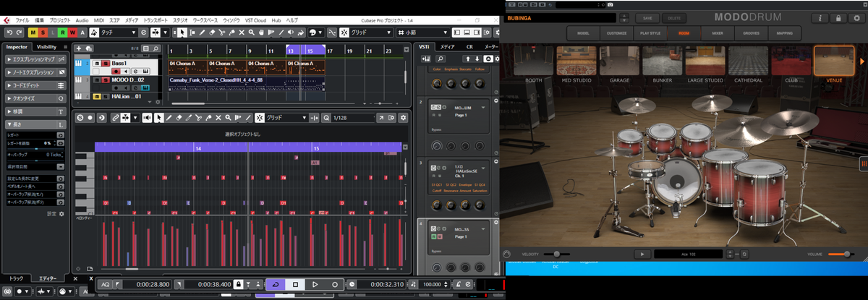Click SAVE button in MODO DRUM
This screenshot has height=300, width=868.
[647, 17]
